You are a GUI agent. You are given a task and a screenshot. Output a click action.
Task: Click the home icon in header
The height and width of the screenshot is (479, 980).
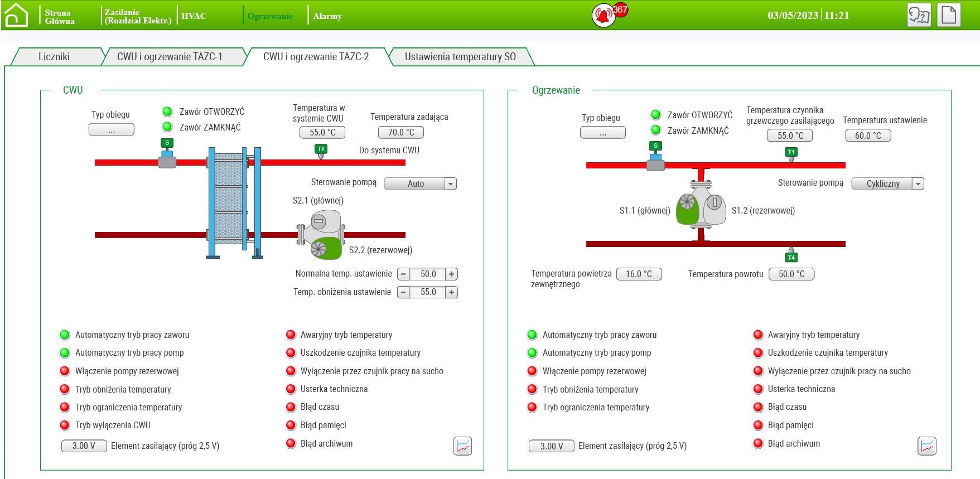(16, 15)
